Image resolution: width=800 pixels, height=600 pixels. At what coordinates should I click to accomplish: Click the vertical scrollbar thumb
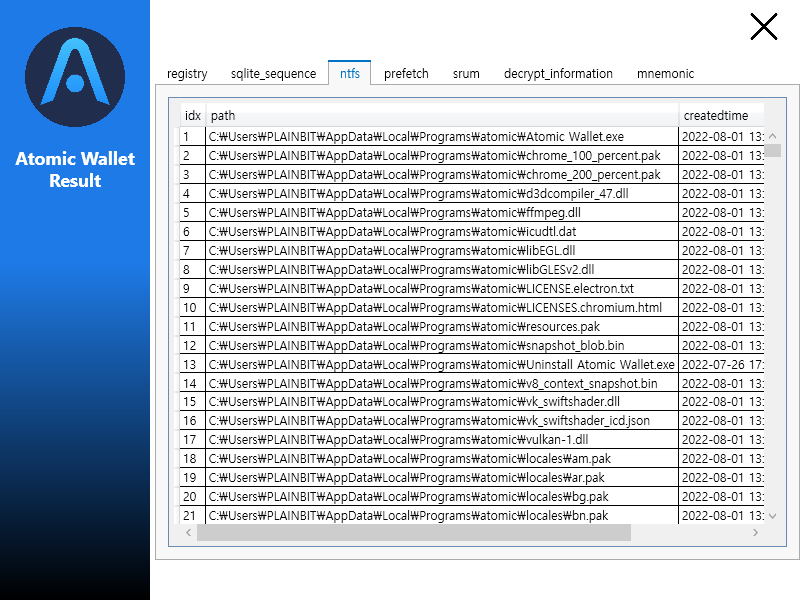tap(772, 151)
